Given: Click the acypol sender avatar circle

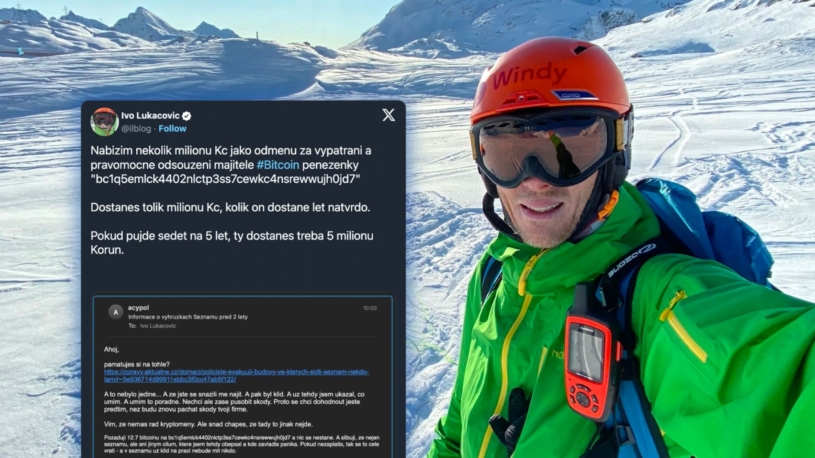Looking at the screenshot, I should coord(115,311).
